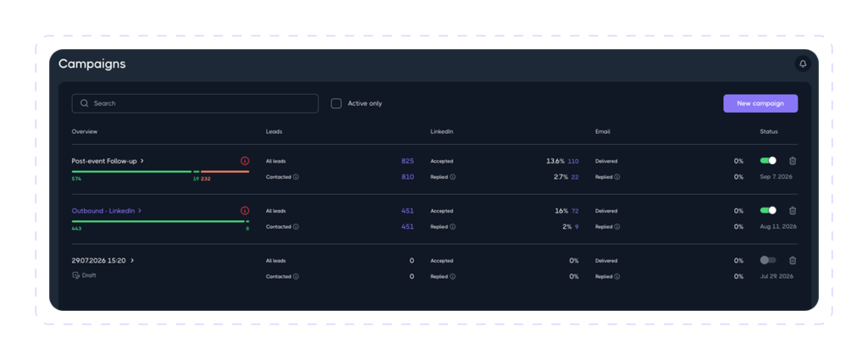This screenshot has width=868, height=360.
Task: Click Outbound - LinkedIn red warning icon
Action: [x=245, y=211]
